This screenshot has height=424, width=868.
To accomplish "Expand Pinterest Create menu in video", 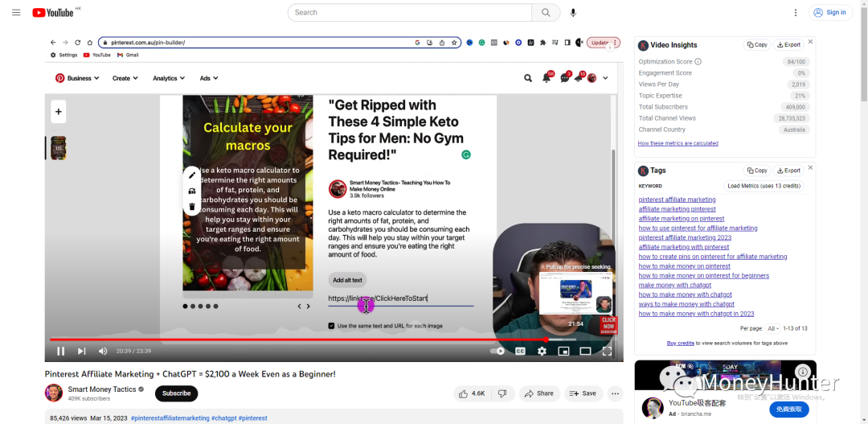I will (x=125, y=78).
